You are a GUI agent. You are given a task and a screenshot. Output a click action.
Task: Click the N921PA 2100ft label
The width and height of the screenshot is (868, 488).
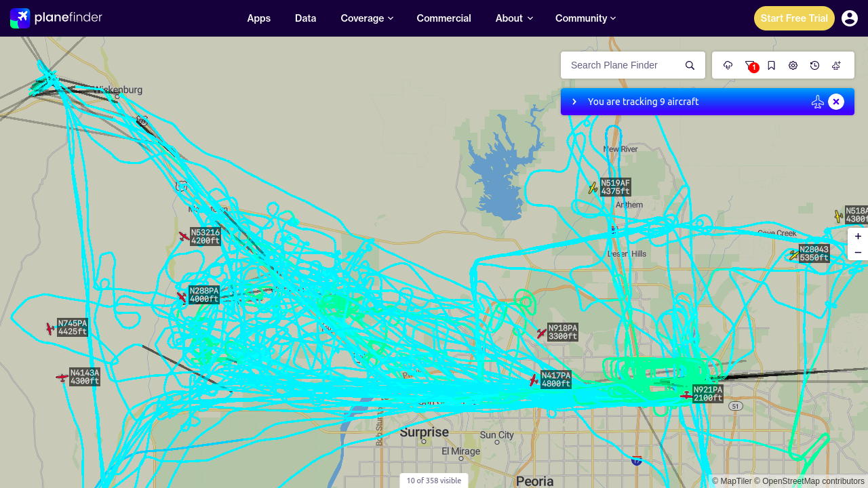click(x=708, y=394)
